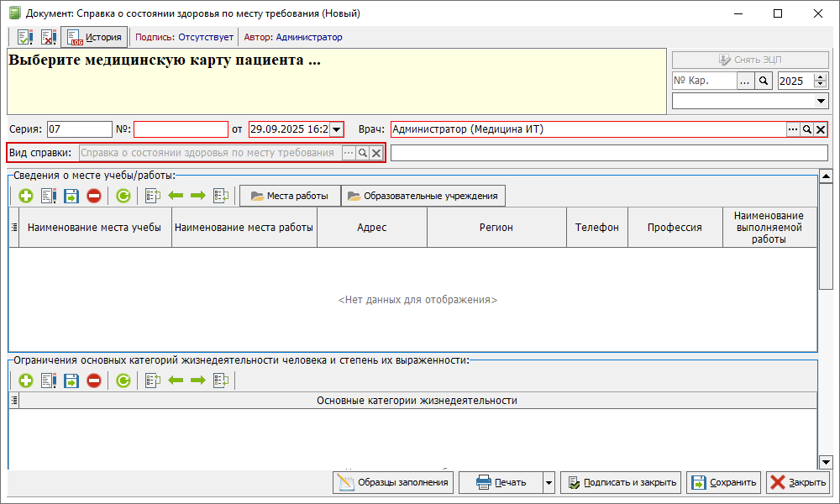Toggle the История button
This screenshot has height=504, width=840.
pos(94,37)
